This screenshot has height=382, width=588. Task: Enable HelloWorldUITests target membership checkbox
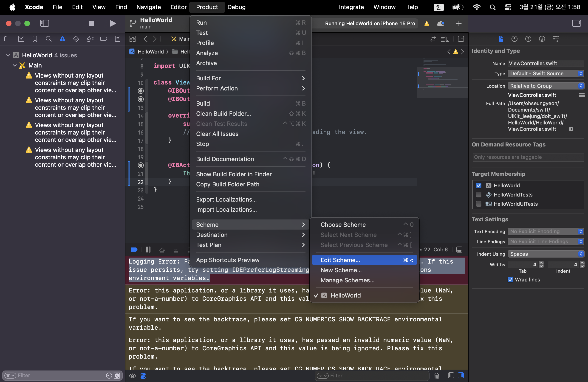[478, 204]
